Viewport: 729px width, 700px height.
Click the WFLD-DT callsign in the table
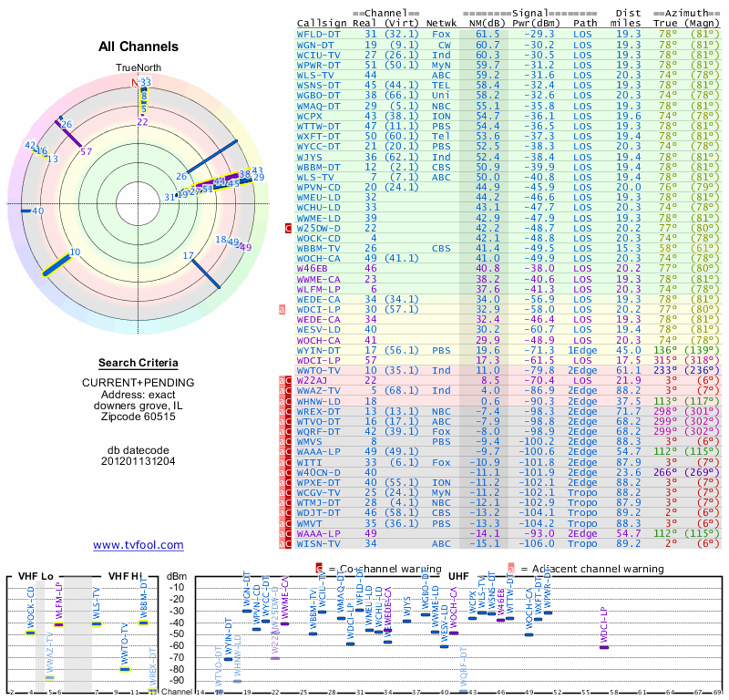click(x=318, y=34)
